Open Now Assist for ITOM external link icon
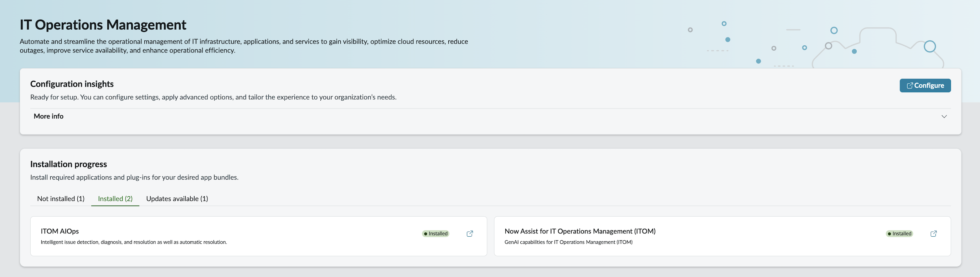The width and height of the screenshot is (980, 277). pyautogui.click(x=933, y=233)
